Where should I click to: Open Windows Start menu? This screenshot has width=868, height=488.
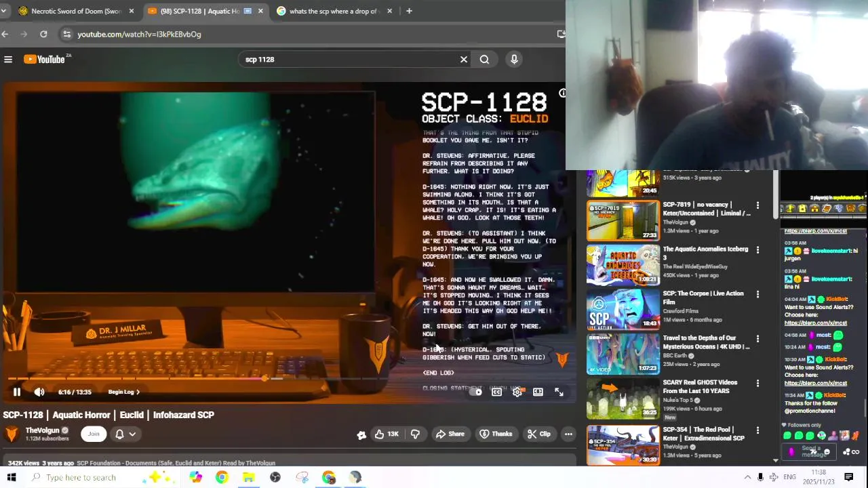coord(12,477)
